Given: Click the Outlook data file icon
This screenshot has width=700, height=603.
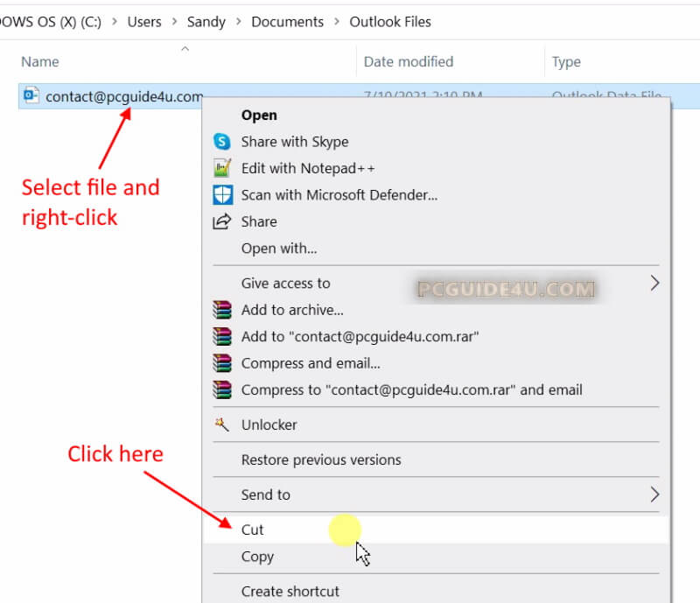Looking at the screenshot, I should [31, 95].
